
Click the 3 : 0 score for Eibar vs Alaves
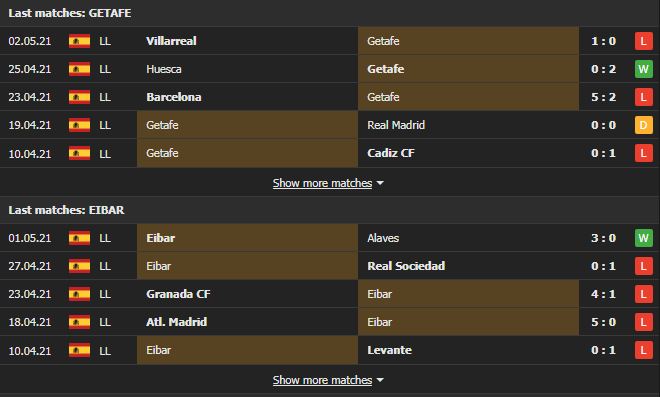coord(603,238)
